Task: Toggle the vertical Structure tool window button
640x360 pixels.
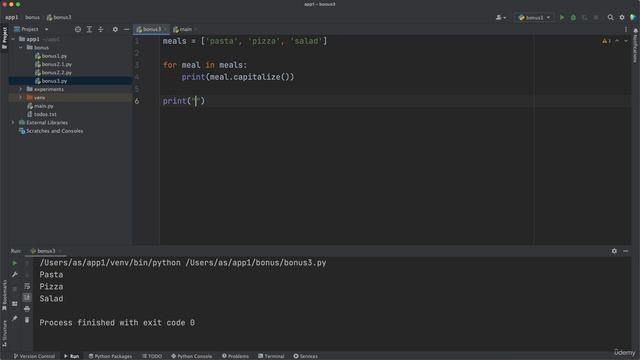Action: click(x=4, y=333)
